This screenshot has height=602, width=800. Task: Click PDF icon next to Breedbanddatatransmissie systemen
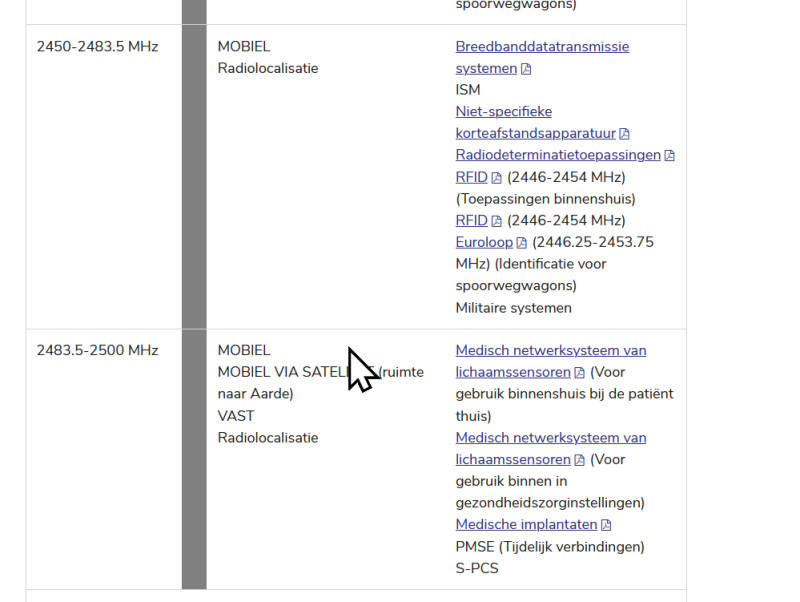pos(526,69)
